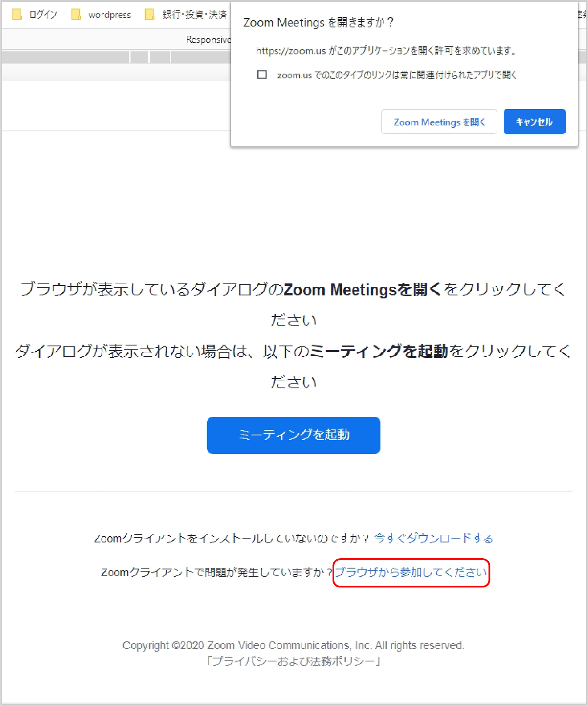Click the キャンセル button in the dialog
The image size is (588, 706).
coord(535,122)
